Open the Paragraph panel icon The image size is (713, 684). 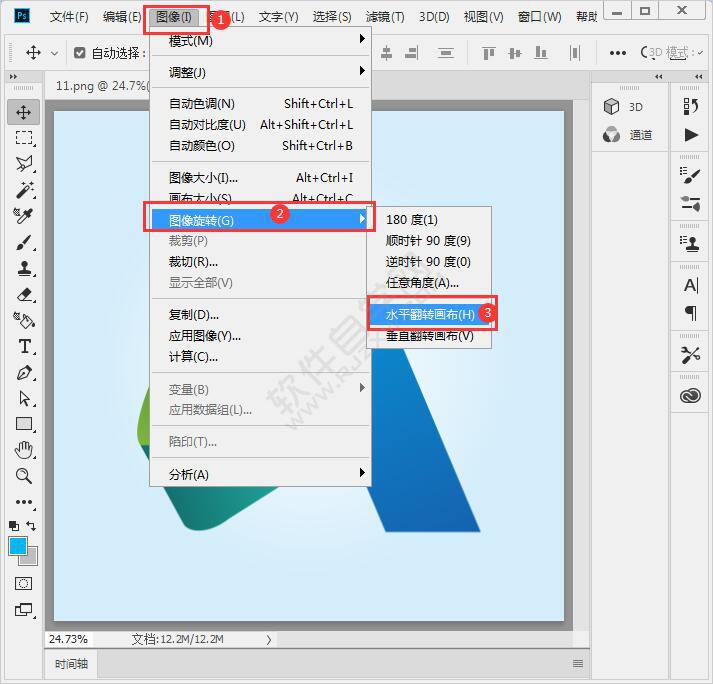pyautogui.click(x=691, y=313)
